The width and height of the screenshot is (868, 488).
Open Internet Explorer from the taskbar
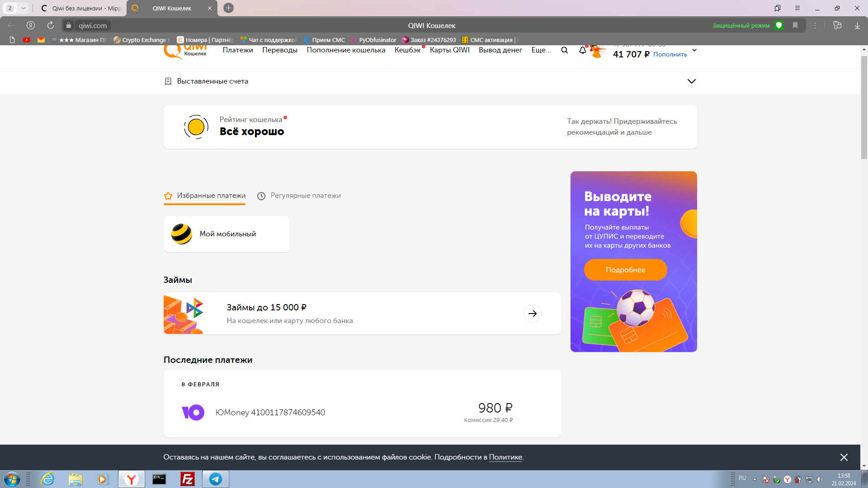pyautogui.click(x=47, y=479)
